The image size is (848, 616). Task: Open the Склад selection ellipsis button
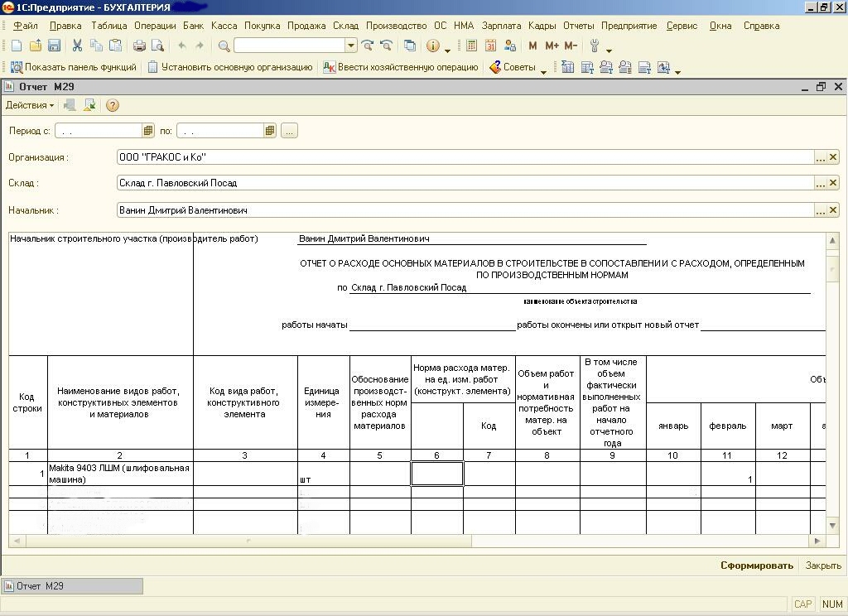pyautogui.click(x=821, y=183)
